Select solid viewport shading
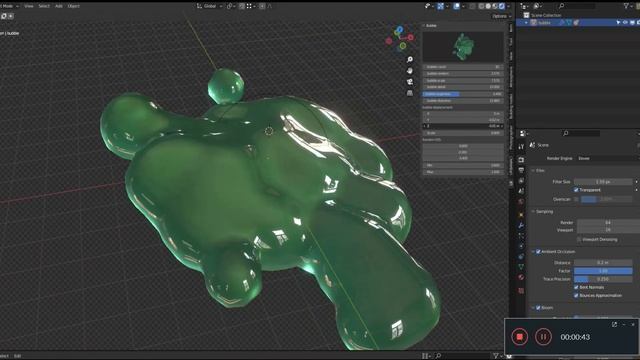The image size is (640, 360). click(x=488, y=6)
